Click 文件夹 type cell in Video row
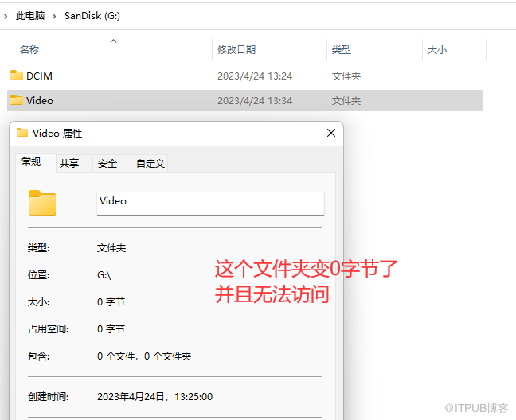 pyautogui.click(x=346, y=100)
